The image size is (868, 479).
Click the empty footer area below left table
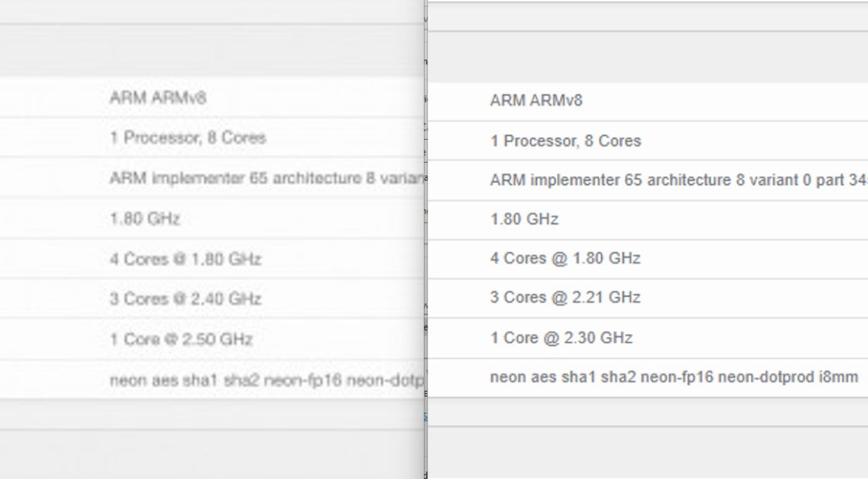212,414
